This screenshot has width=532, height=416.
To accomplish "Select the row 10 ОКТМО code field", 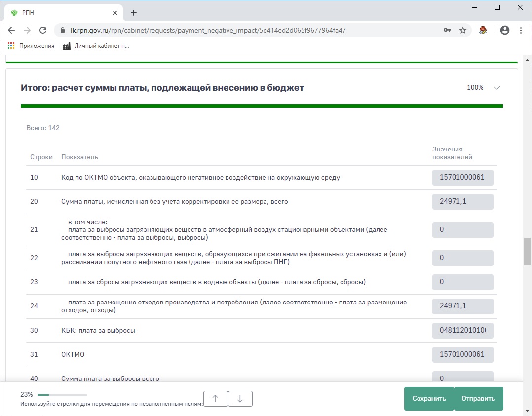I will point(462,178).
